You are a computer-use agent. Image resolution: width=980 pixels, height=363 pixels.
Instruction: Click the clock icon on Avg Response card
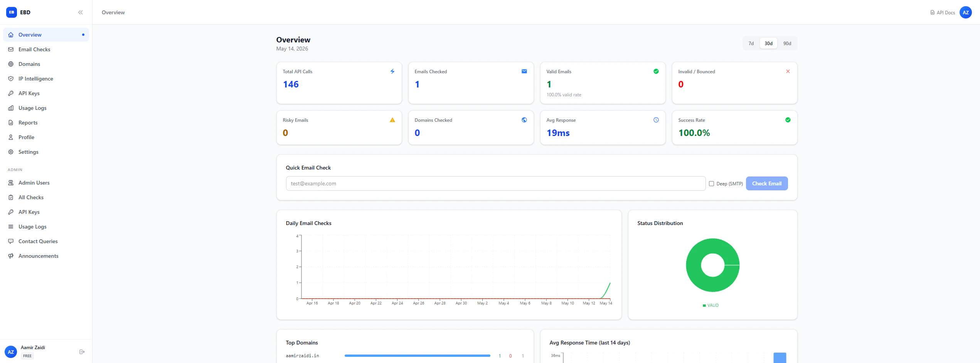tap(656, 120)
